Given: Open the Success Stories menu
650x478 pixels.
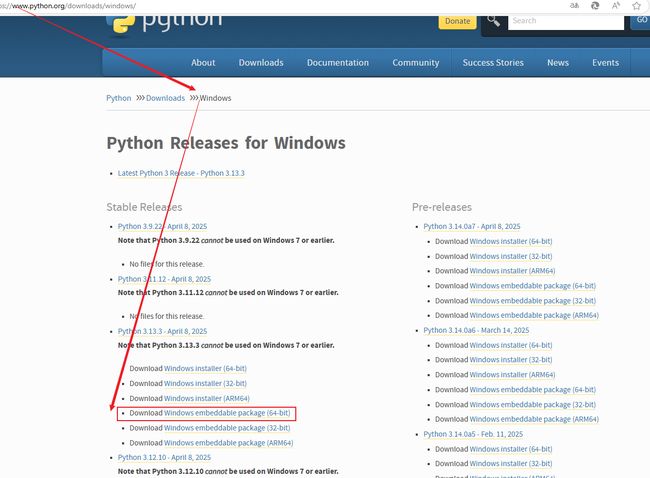Looking at the screenshot, I should click(493, 63).
